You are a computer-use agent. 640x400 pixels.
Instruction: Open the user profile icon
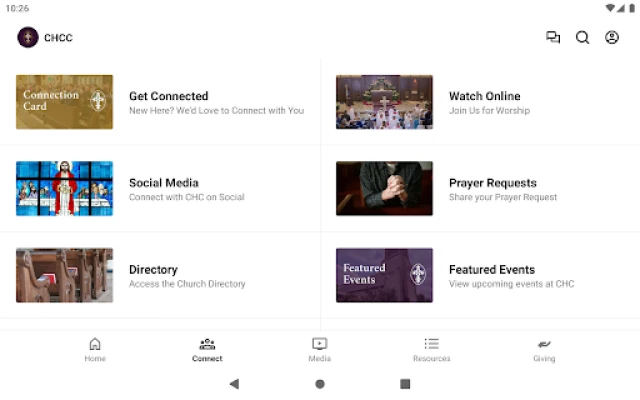pyautogui.click(x=612, y=38)
